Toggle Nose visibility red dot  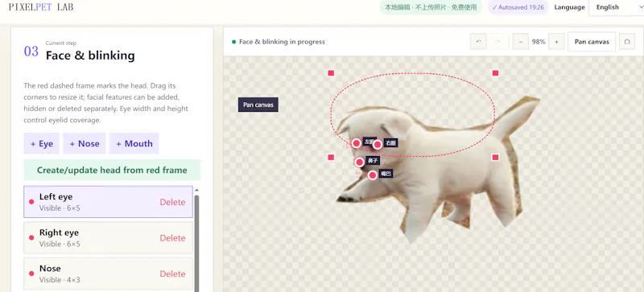31,273
